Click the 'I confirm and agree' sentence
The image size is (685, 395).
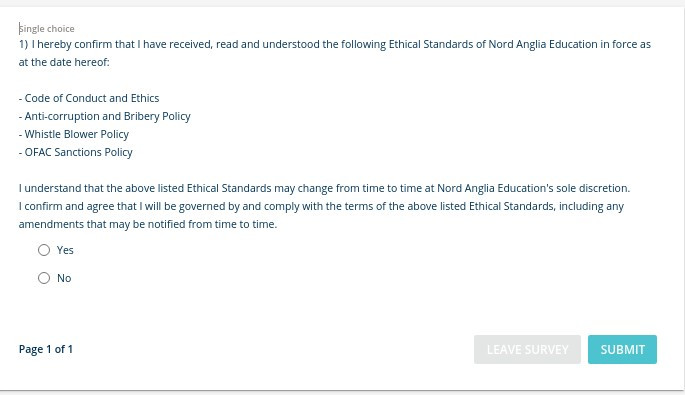(x=321, y=206)
